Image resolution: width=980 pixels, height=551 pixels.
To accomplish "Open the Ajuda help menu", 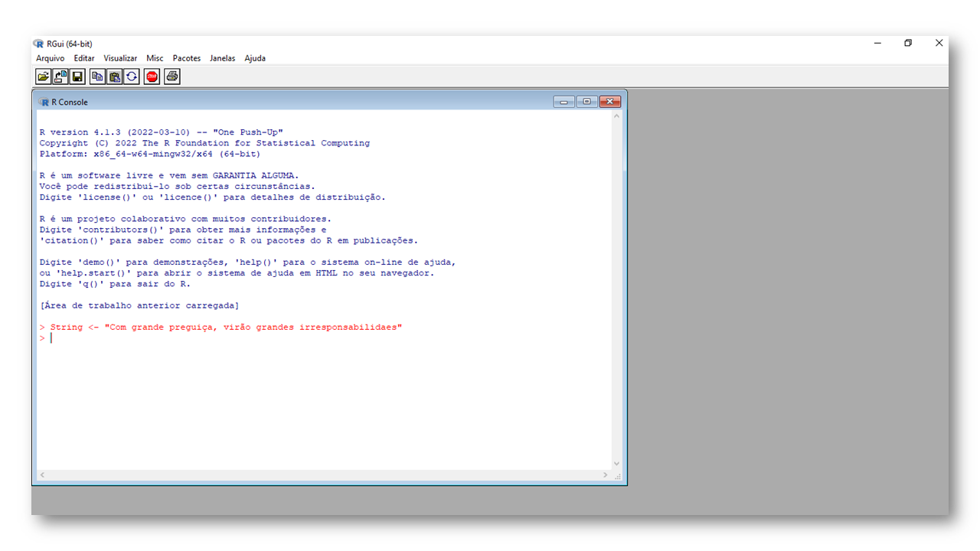I will point(255,58).
